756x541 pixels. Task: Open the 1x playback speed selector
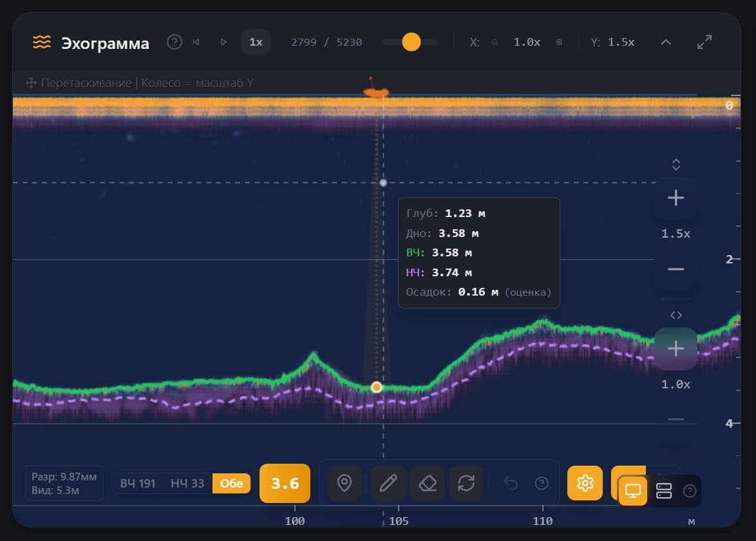[x=256, y=42]
